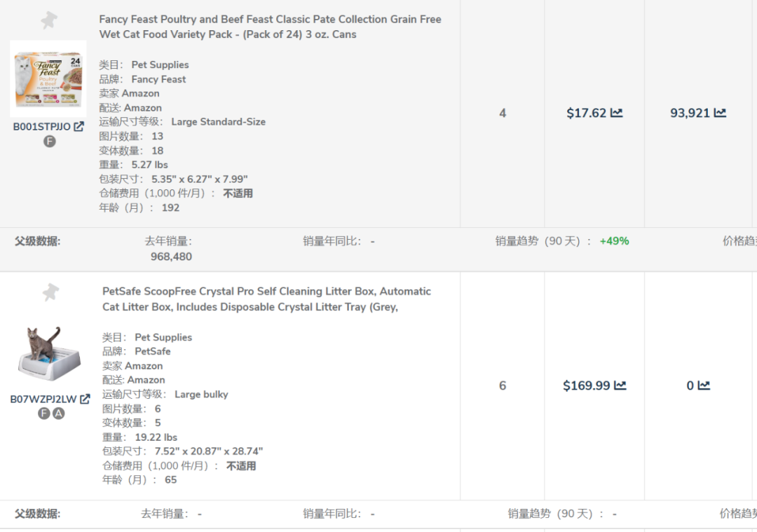
Task: Open the Fancy Feast Poultry and Beef title
Action: (270, 27)
